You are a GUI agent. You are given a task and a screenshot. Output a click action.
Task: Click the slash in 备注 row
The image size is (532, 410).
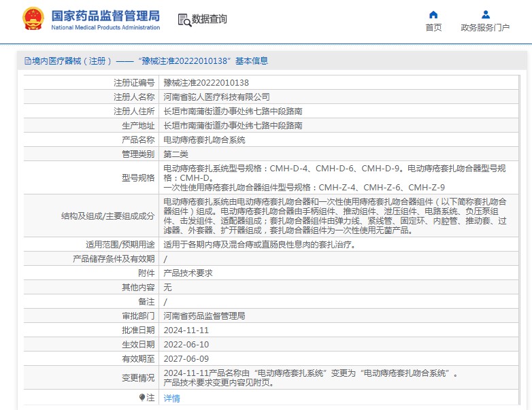[x=165, y=302]
